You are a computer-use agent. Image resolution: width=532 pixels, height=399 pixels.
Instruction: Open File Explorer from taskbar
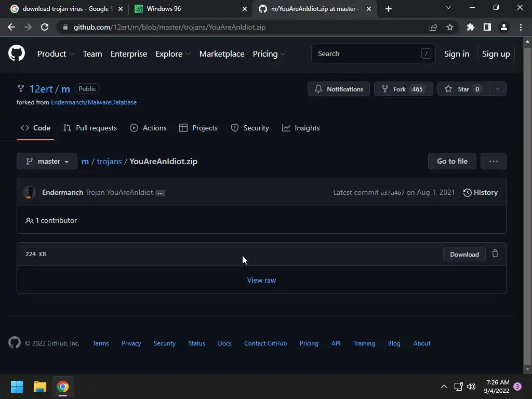pos(39,387)
